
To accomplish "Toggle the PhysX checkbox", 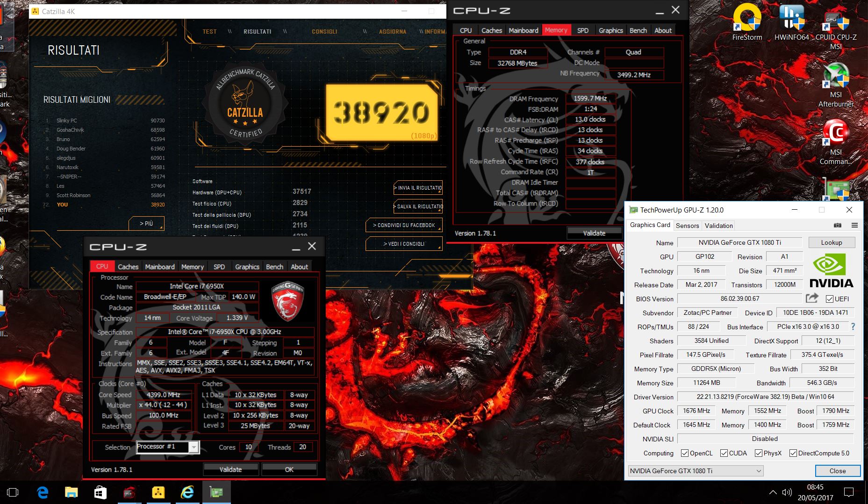I will 759,453.
